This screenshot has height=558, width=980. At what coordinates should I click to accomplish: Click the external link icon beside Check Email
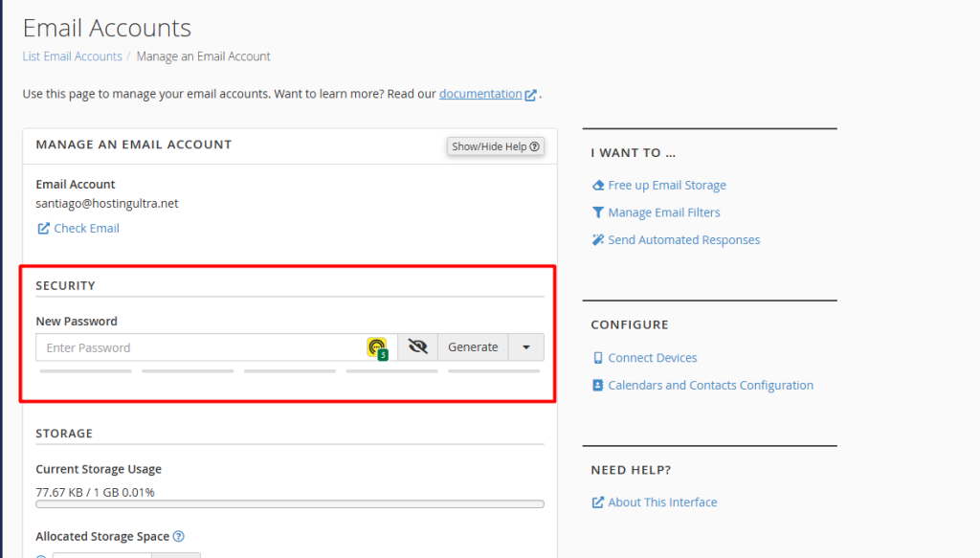[x=43, y=229]
